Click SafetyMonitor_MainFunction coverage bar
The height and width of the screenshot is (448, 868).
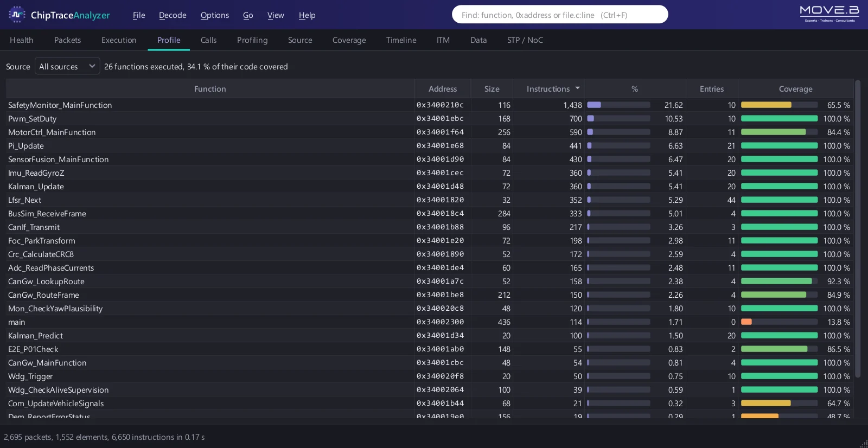tap(779, 105)
